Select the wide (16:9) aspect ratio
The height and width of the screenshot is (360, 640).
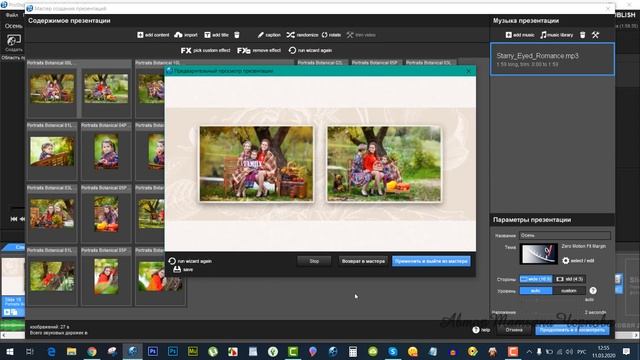pyautogui.click(x=536, y=279)
